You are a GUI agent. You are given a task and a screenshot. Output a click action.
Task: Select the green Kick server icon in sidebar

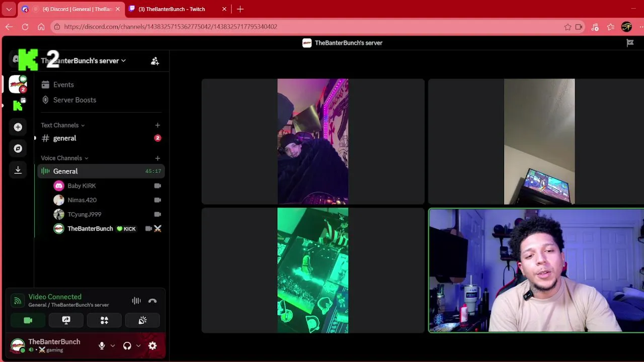pos(18,105)
